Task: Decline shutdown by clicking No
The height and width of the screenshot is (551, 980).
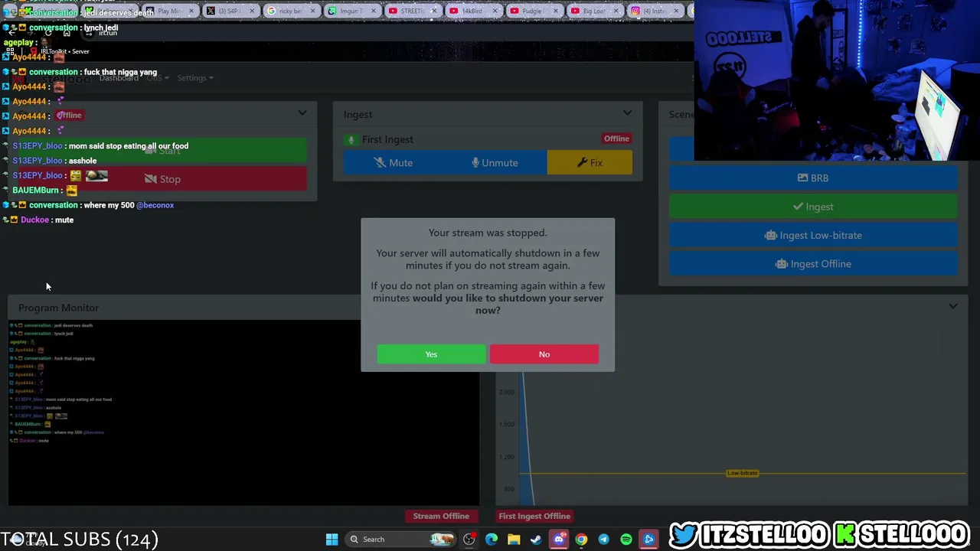Action: click(544, 354)
